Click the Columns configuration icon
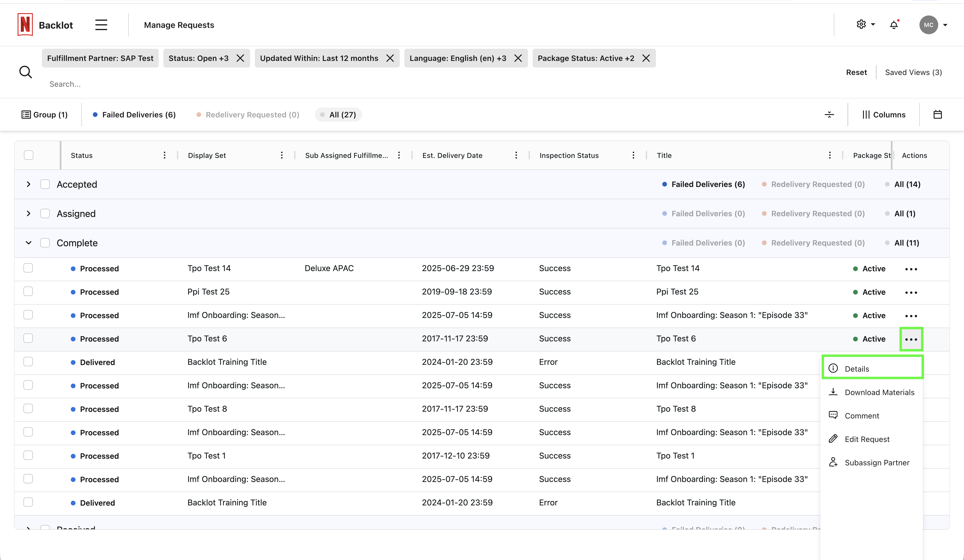The height and width of the screenshot is (560, 964). coord(884,114)
